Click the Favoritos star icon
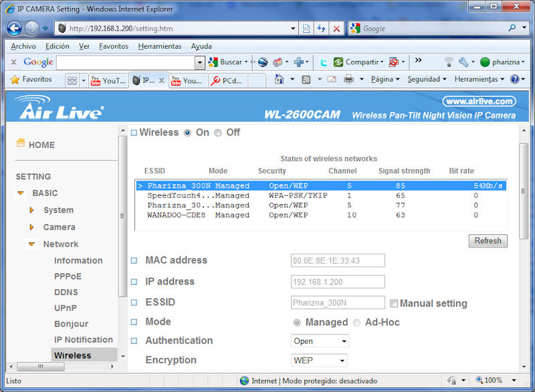The width and height of the screenshot is (535, 392). click(x=15, y=80)
